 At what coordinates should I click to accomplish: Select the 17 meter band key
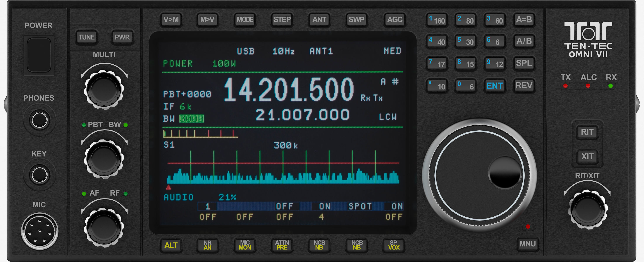tap(437, 64)
